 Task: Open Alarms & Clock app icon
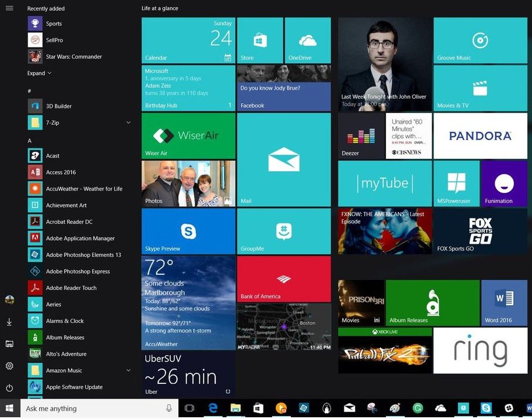[x=35, y=321]
